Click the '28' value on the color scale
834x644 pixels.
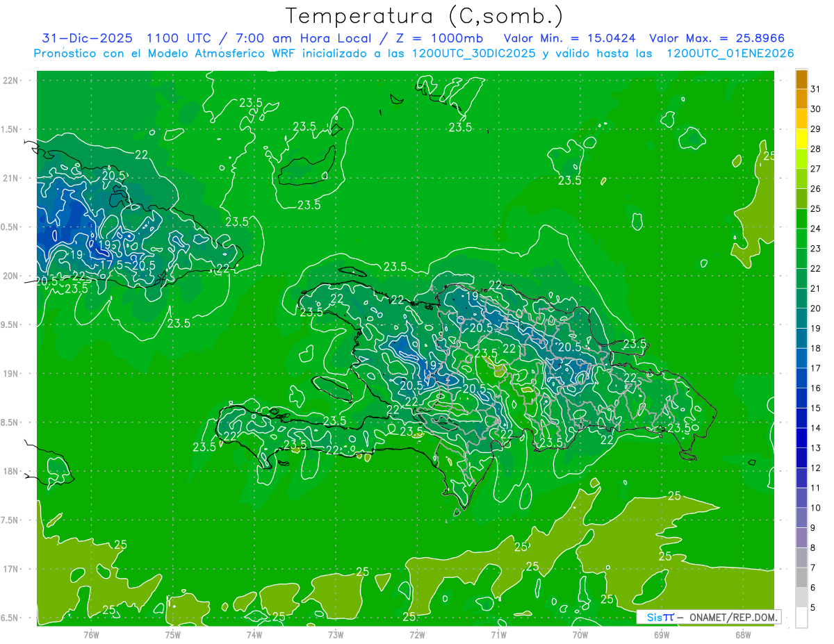(816, 149)
